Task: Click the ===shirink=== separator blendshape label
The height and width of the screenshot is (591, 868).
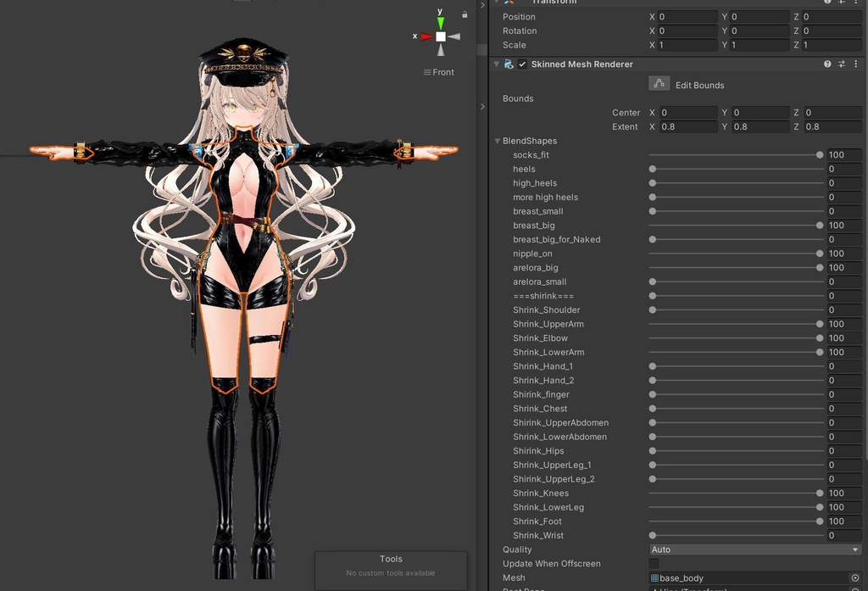Action: [x=543, y=296]
